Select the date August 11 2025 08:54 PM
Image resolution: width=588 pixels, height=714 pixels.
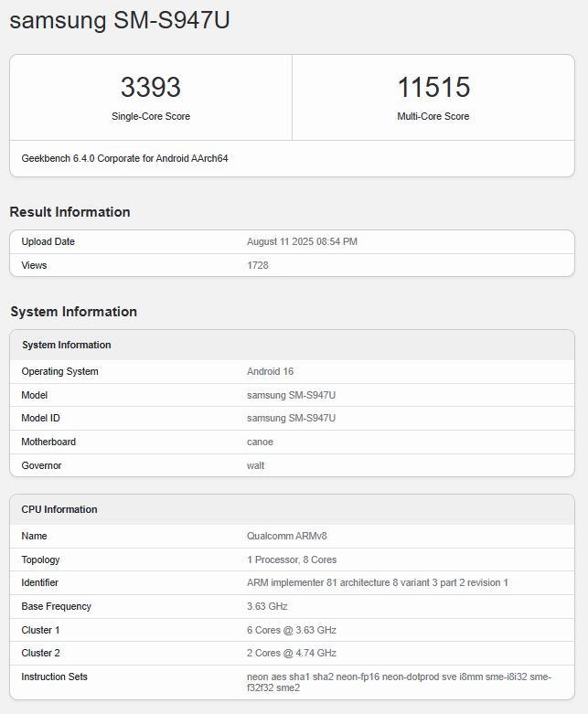(302, 241)
